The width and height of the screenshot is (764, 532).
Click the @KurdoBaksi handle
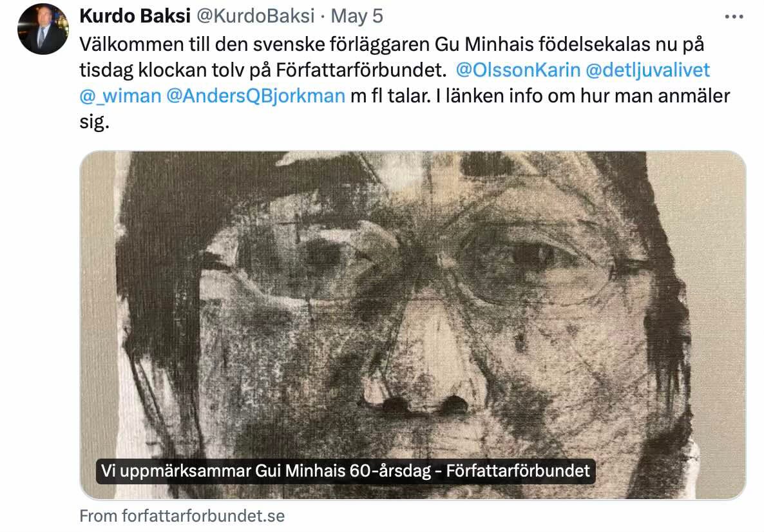[x=255, y=16]
